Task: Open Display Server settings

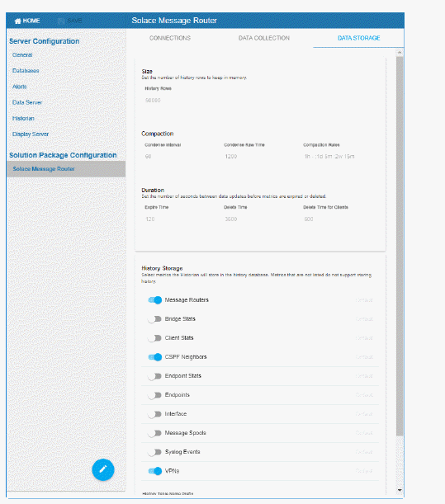Action: (x=31, y=134)
